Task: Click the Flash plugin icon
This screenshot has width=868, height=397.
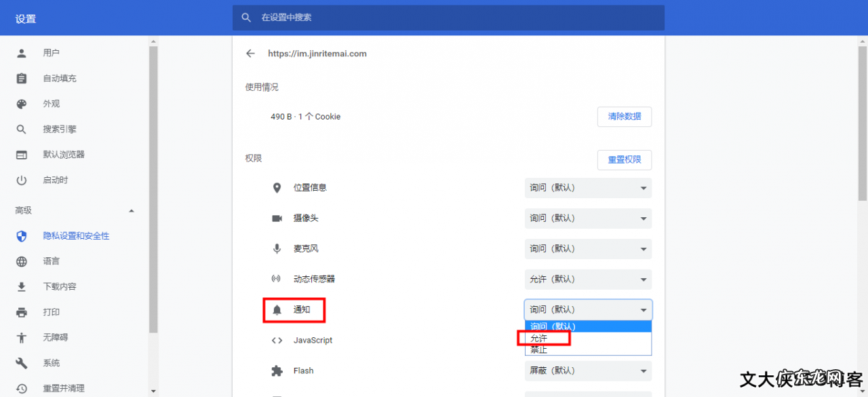Action: [277, 371]
